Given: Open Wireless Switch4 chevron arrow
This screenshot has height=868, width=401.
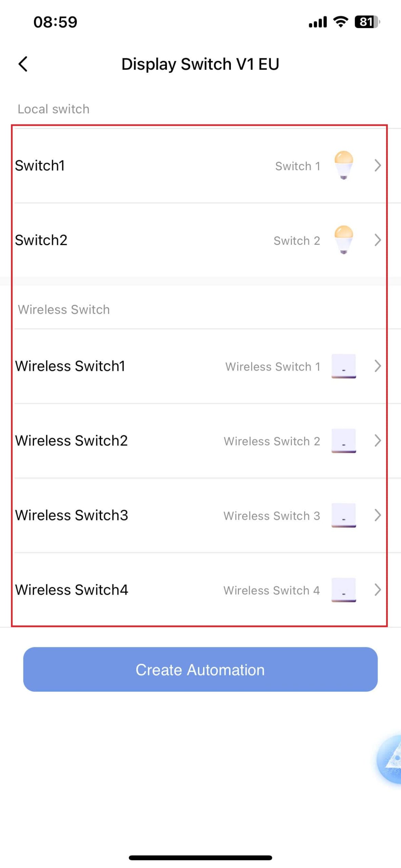Looking at the screenshot, I should point(378,590).
